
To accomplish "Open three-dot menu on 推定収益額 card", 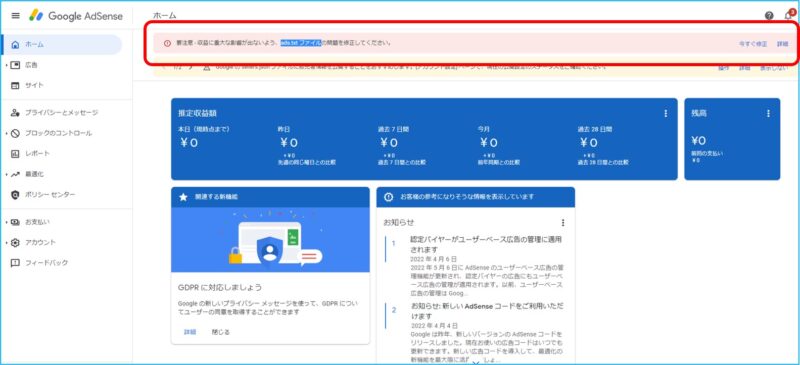I will [665, 113].
